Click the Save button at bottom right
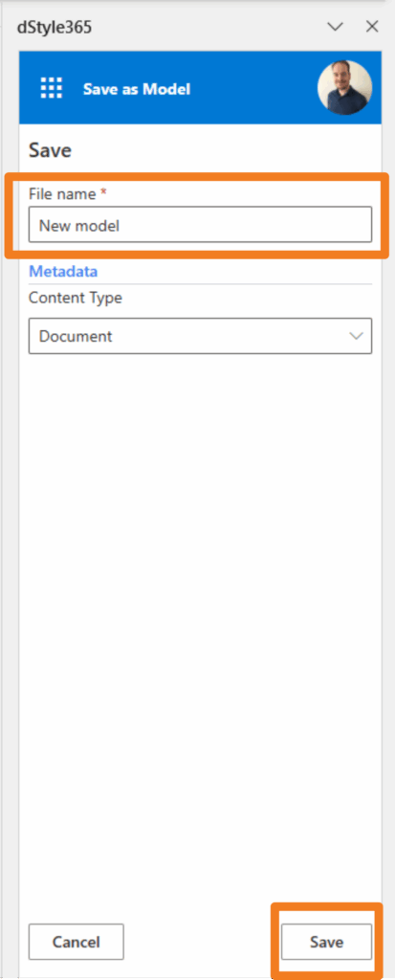The width and height of the screenshot is (395, 980). (326, 942)
